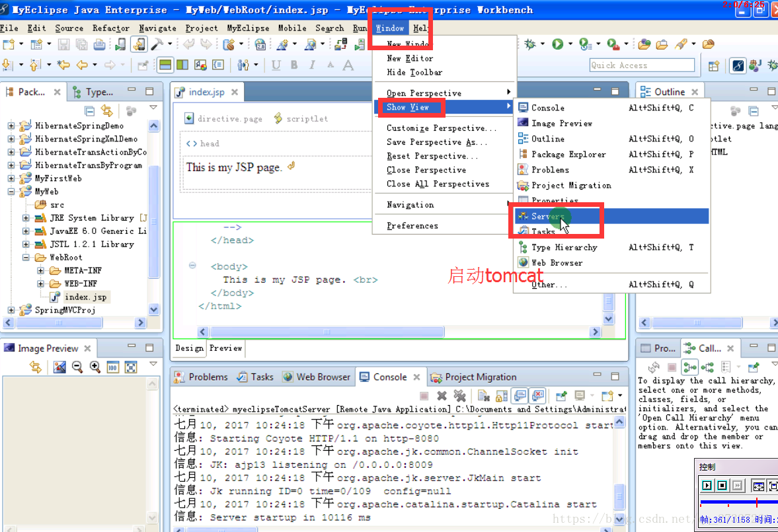Select the src folder under MyWeb
778x532 pixels.
click(57, 205)
